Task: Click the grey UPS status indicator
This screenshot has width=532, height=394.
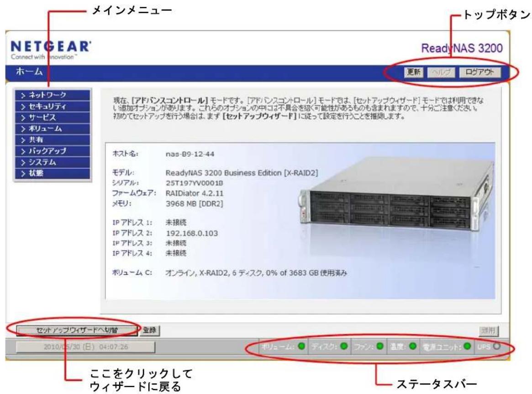Action: pyautogui.click(x=497, y=346)
